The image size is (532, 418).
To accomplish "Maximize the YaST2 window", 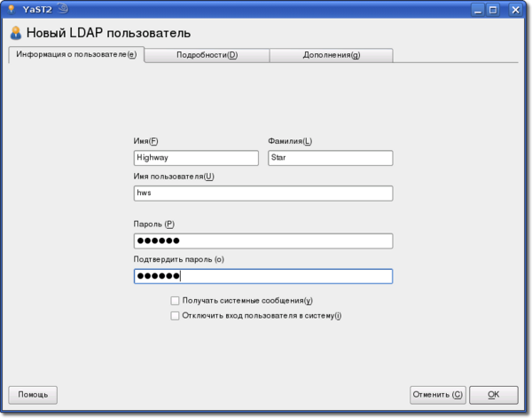I will (493, 9).
